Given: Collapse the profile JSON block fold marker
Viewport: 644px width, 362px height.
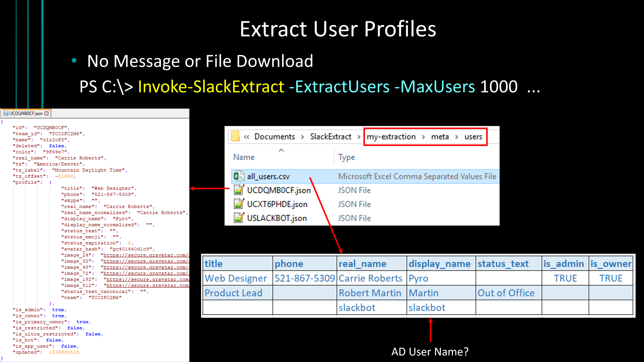Looking at the screenshot, I should tap(50, 182).
